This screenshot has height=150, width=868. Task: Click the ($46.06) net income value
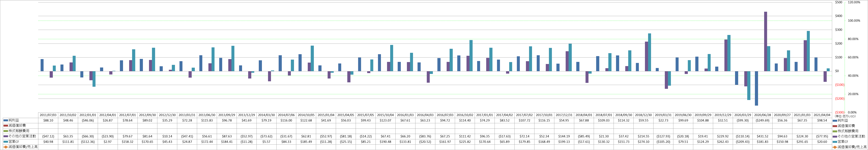[88, 120]
